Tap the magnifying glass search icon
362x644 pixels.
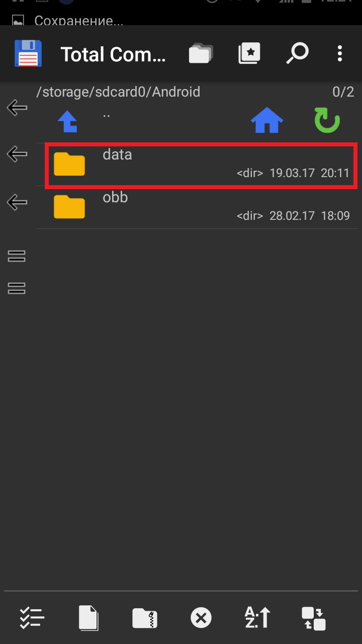[x=297, y=54]
